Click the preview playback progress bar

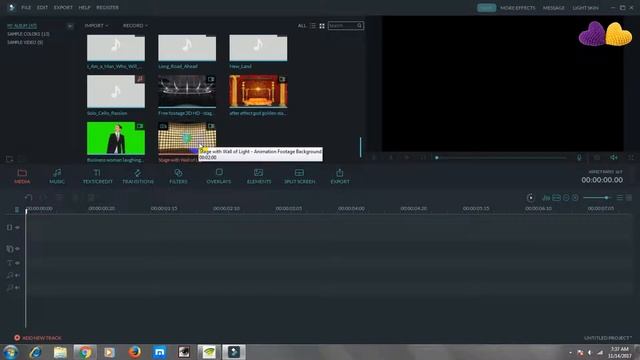coord(501,158)
